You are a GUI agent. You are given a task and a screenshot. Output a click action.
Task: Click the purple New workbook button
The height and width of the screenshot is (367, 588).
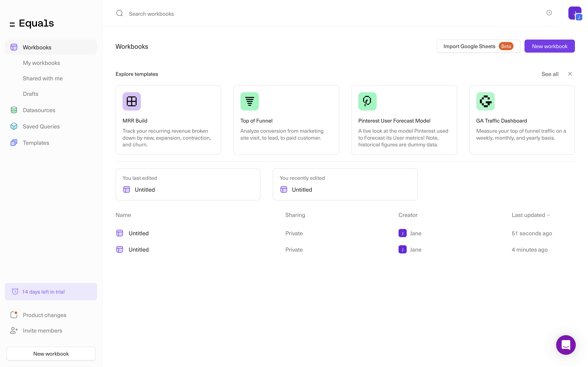(549, 46)
